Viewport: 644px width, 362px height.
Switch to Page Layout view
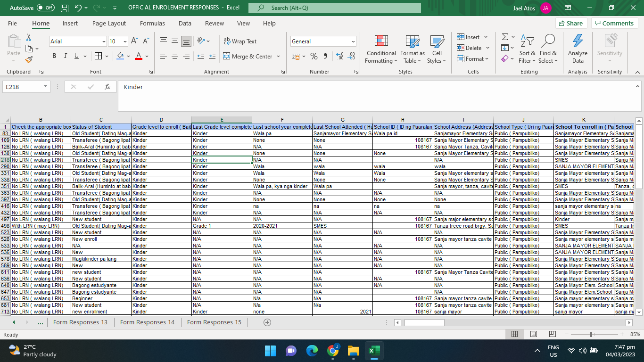534,334
